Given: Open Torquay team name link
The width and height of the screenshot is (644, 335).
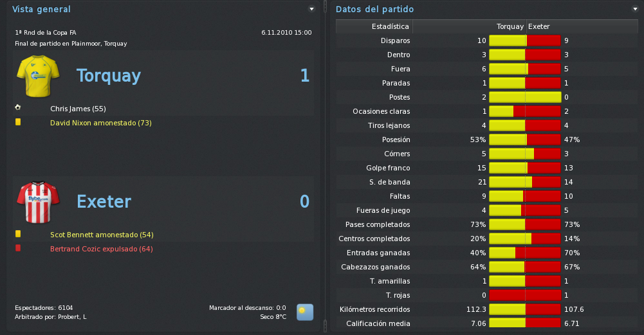Looking at the screenshot, I should point(109,75).
